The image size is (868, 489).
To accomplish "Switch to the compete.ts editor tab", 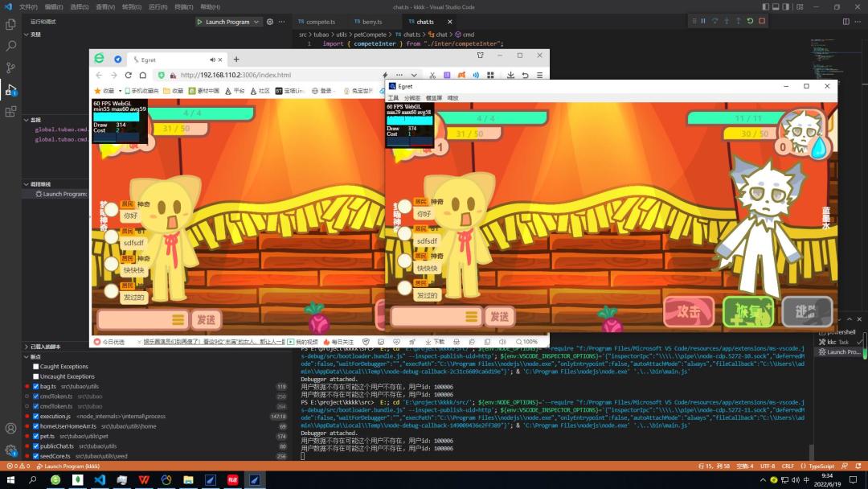I will click(317, 22).
